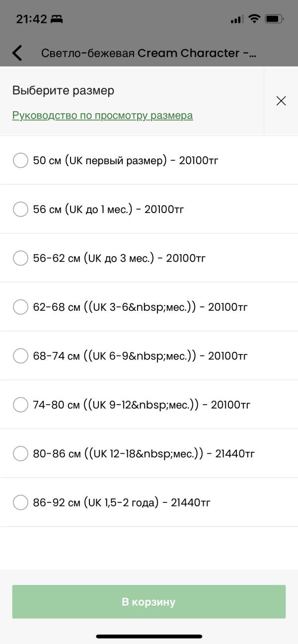Select the 56 см до 1 мес. option

149,209
